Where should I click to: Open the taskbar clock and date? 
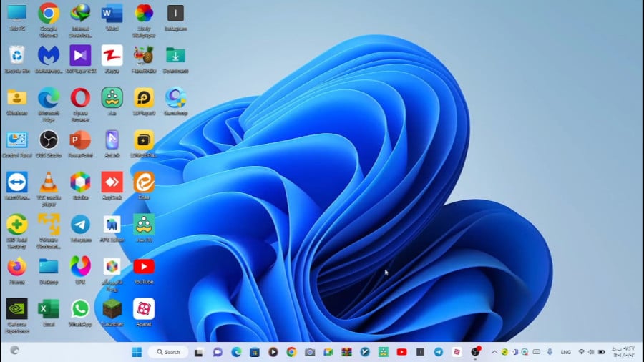622,352
